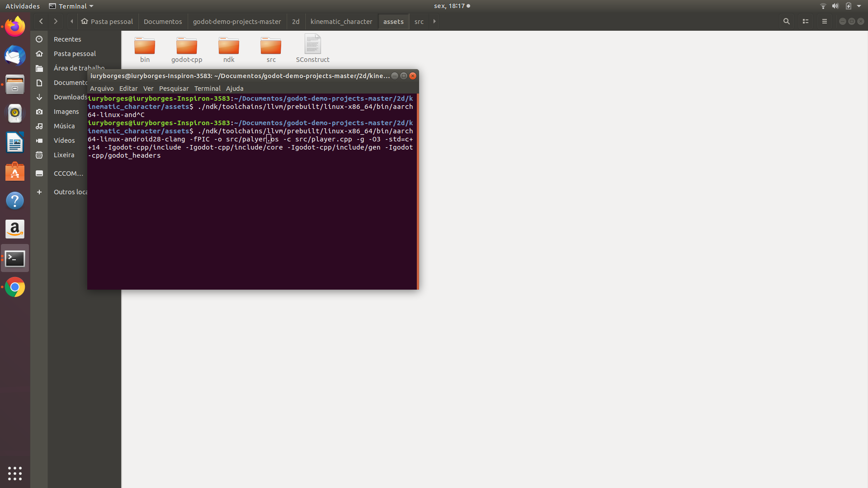Viewport: 868px width, 488px height.
Task: Open the Terminal app menu in top bar
Action: click(71, 6)
